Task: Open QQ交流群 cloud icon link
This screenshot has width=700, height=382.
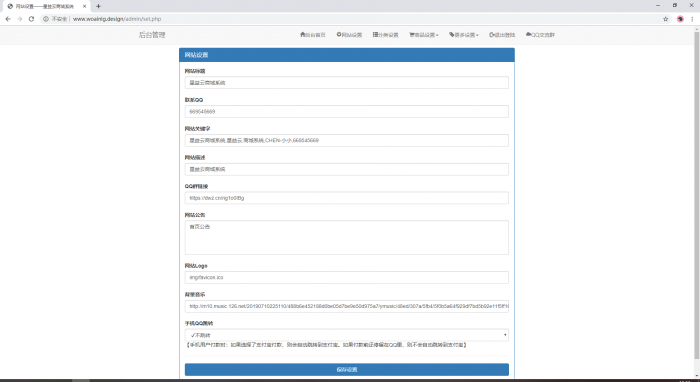Action: pos(529,34)
